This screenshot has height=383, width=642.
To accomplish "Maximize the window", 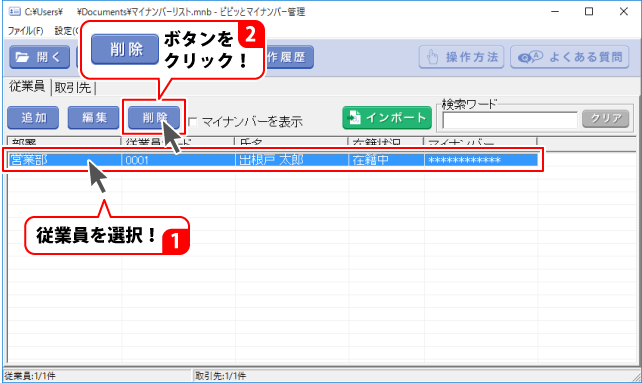I will point(589,11).
